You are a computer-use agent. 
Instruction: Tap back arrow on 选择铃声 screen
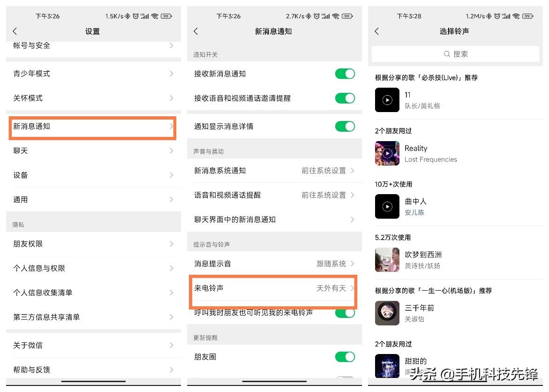tap(377, 31)
